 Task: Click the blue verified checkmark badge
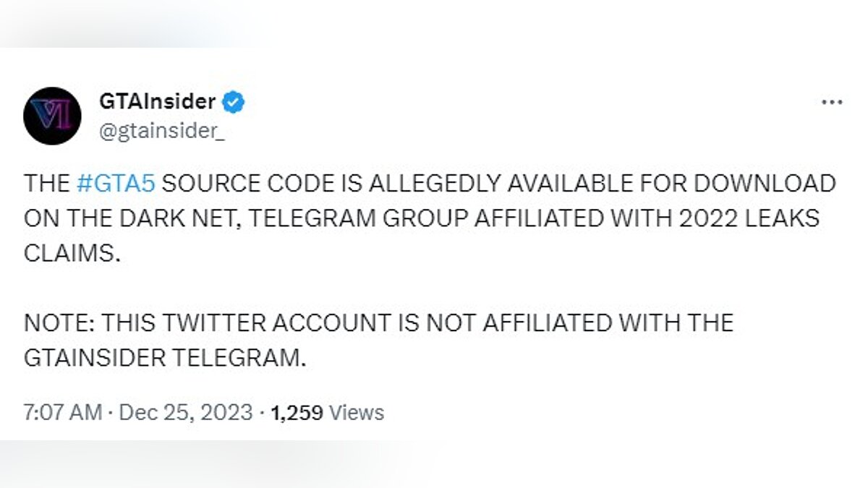[233, 102]
